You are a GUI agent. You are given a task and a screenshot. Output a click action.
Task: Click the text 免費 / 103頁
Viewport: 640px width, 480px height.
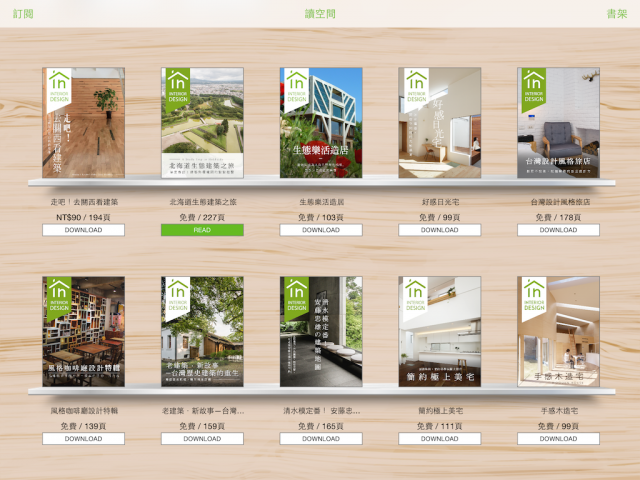coord(321,217)
